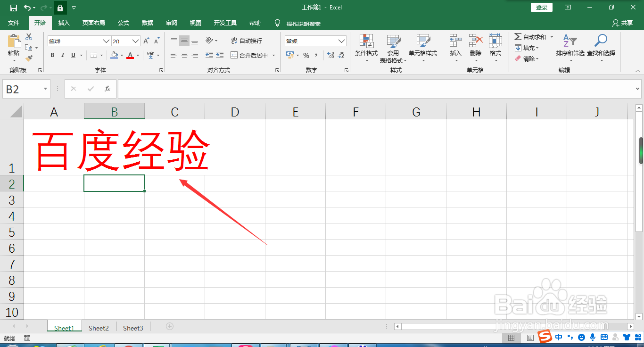Decrease font size with smaller A icon
Image resolution: width=644 pixels, height=347 pixels.
point(157,41)
